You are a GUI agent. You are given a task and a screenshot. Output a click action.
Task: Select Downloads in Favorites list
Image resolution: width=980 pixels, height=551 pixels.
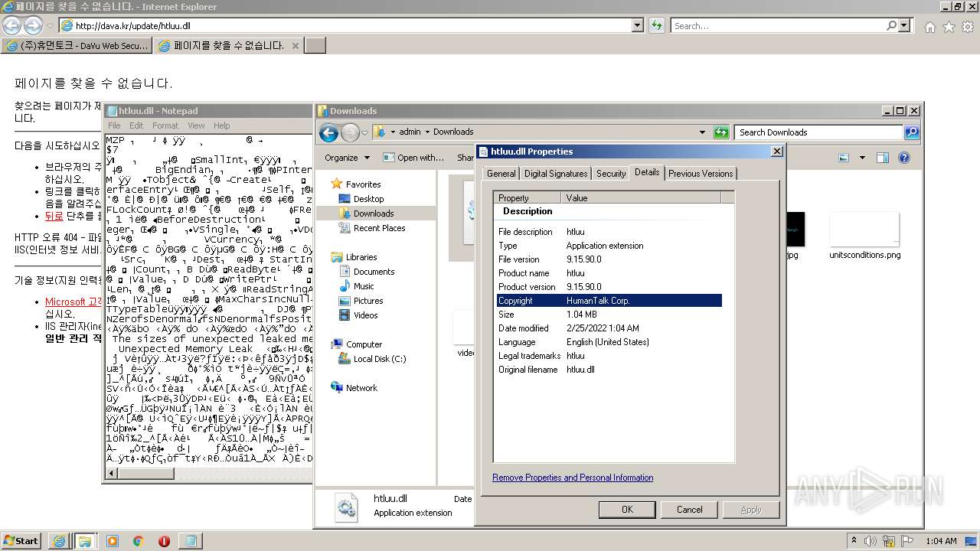click(x=374, y=214)
